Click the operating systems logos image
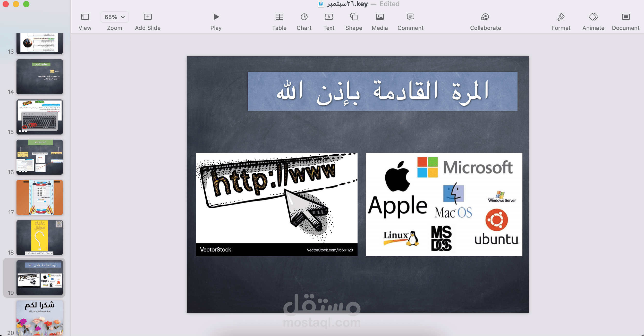This screenshot has height=336, width=644. [x=444, y=204]
